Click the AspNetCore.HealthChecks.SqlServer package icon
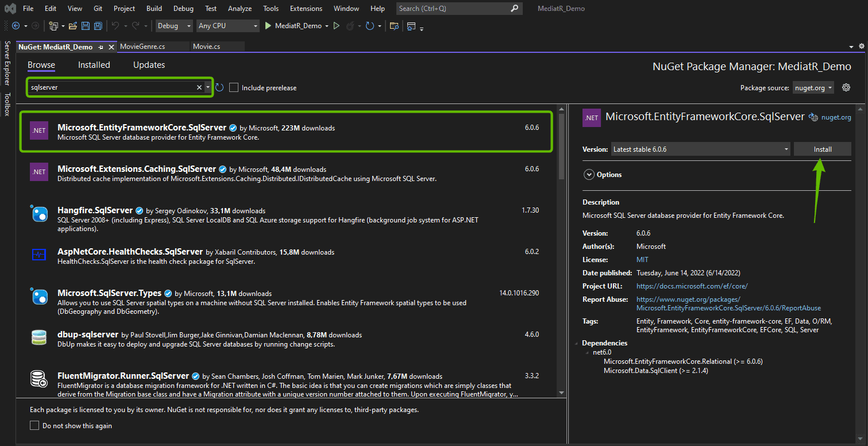 [39, 254]
